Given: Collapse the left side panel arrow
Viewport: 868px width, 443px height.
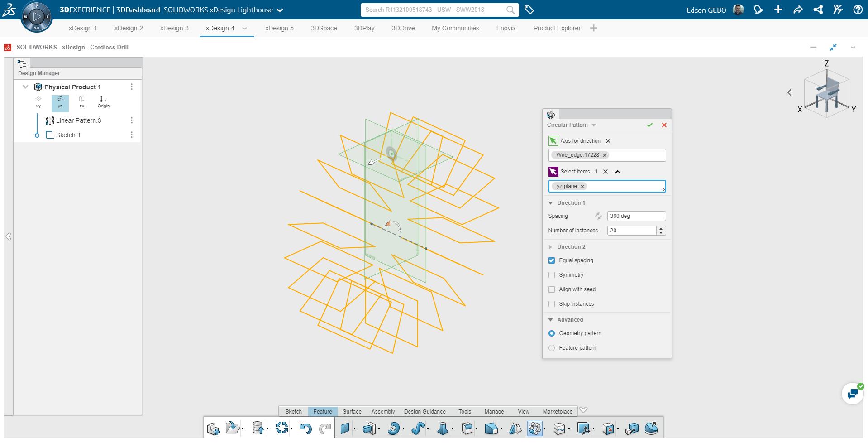Looking at the screenshot, I should click(x=8, y=236).
